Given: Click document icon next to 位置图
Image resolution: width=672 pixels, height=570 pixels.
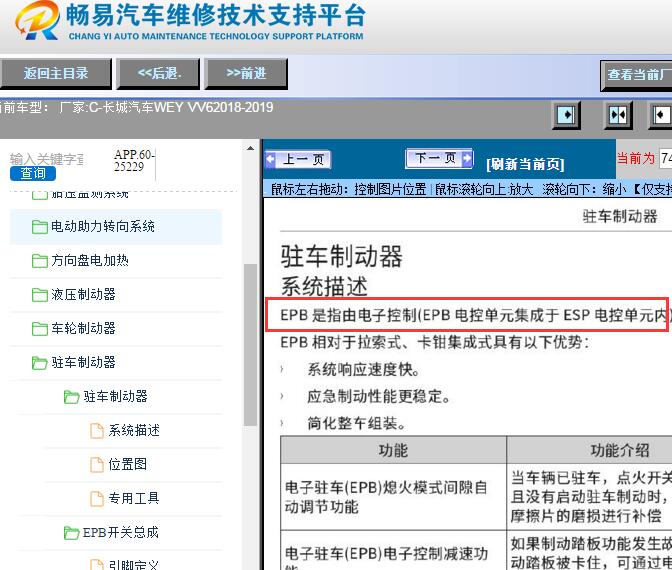Looking at the screenshot, I should (x=97, y=465).
